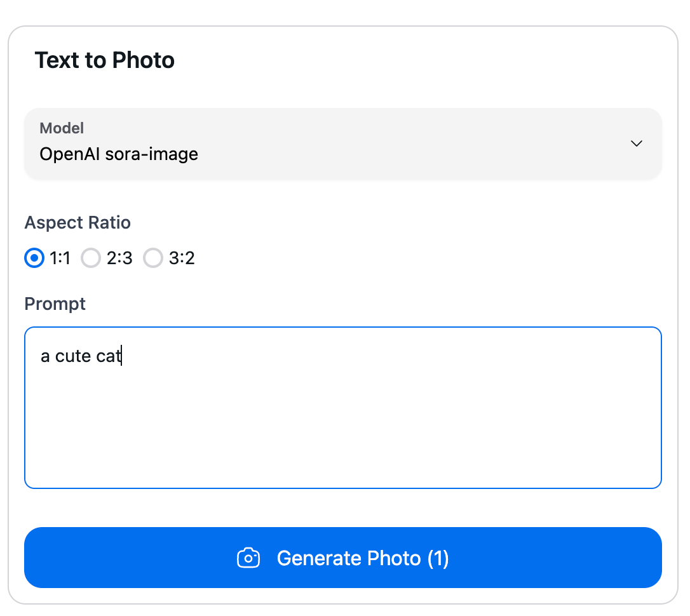Click the '2:3' ratio label text
690x616 pixels.
click(x=119, y=258)
